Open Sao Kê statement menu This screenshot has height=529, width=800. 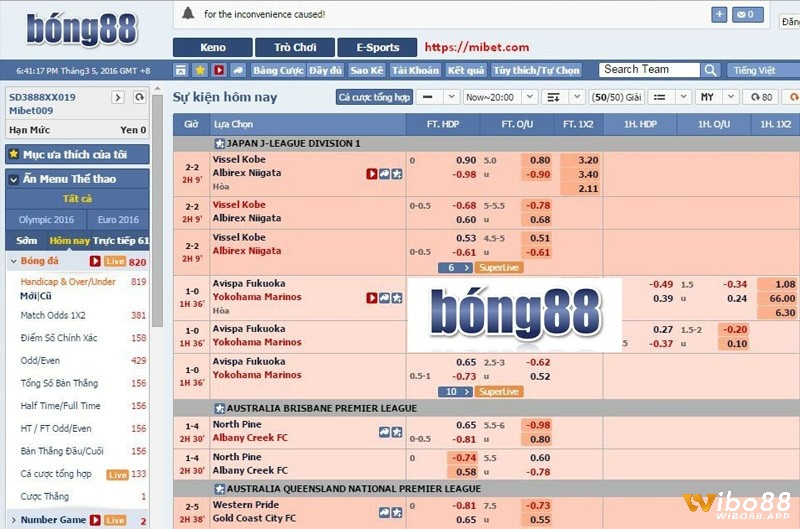(x=366, y=70)
